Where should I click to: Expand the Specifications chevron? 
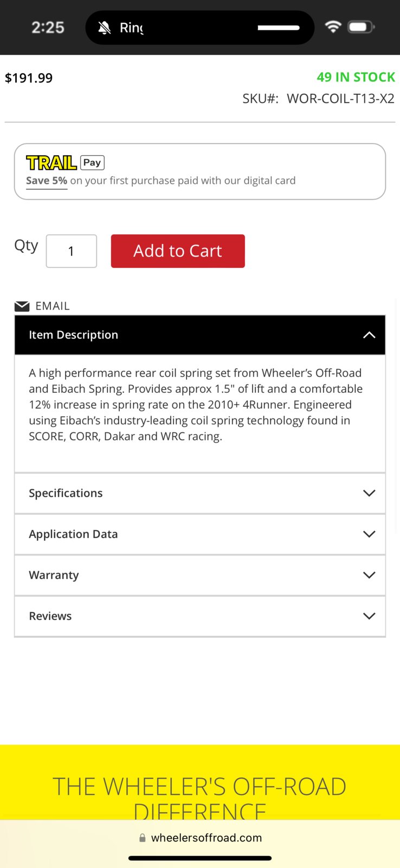tap(369, 493)
